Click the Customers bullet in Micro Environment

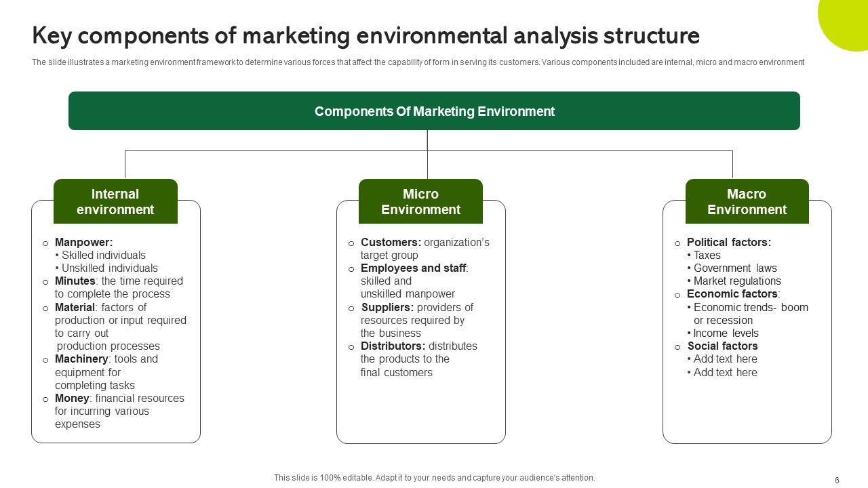(x=425, y=249)
